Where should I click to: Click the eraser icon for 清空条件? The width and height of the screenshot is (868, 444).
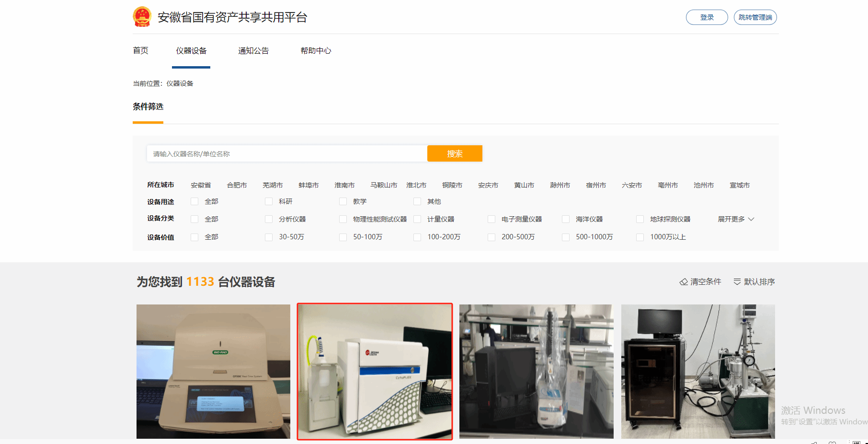[x=684, y=282]
